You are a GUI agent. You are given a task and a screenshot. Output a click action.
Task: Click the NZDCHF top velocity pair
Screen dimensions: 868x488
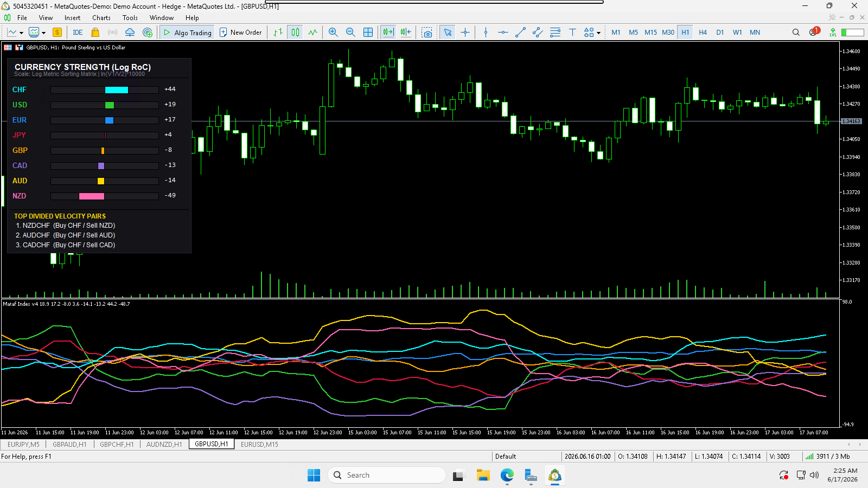click(x=65, y=226)
